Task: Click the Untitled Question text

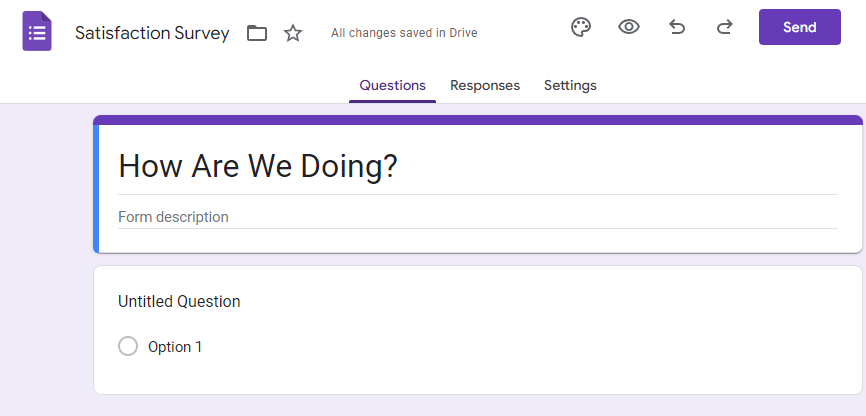Action: pos(179,301)
